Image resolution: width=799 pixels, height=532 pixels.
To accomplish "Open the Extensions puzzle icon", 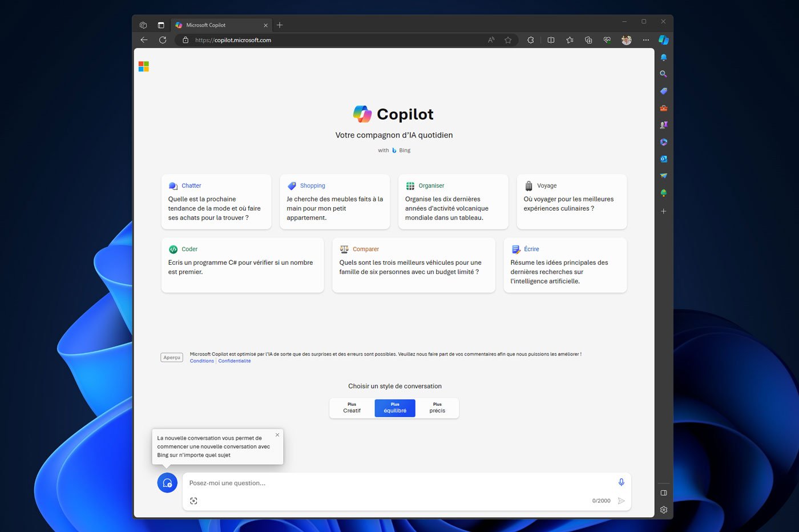I will (x=530, y=40).
